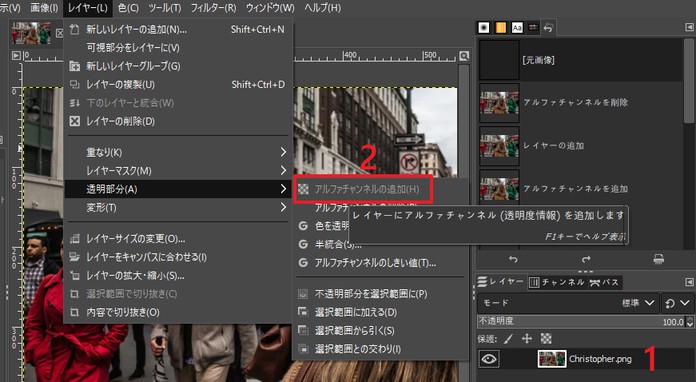Switch to the レイヤー tab
Screen dimensions: 696x382
coord(501,282)
